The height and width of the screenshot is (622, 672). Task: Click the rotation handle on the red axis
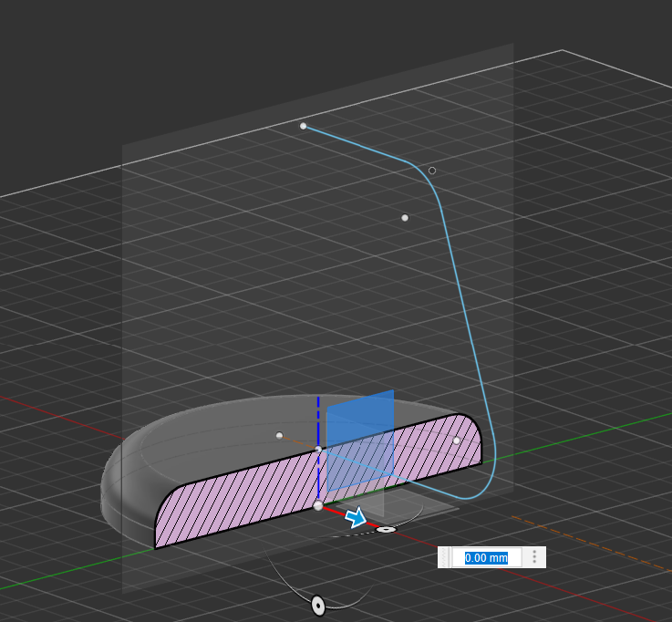(387, 529)
